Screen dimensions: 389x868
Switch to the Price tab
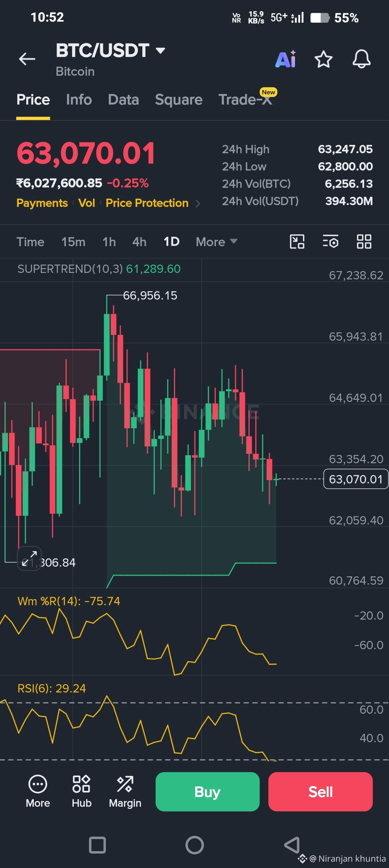(x=33, y=100)
